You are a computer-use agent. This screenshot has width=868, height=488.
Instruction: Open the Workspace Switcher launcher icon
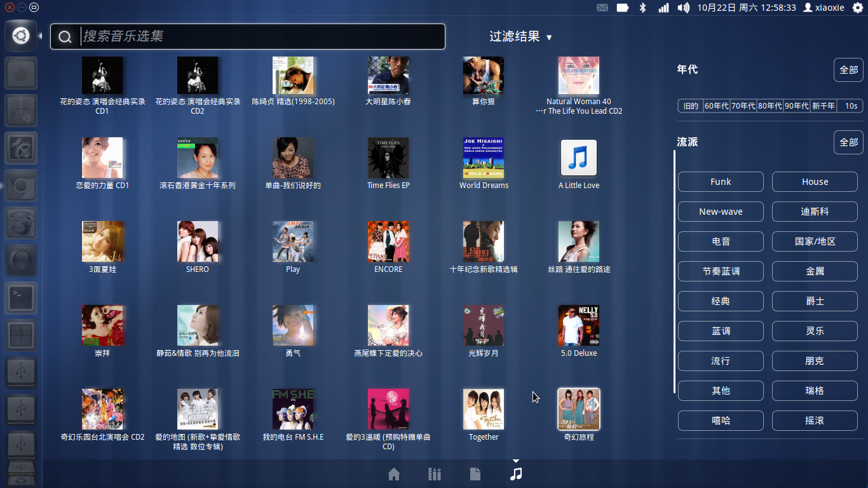[x=21, y=335]
